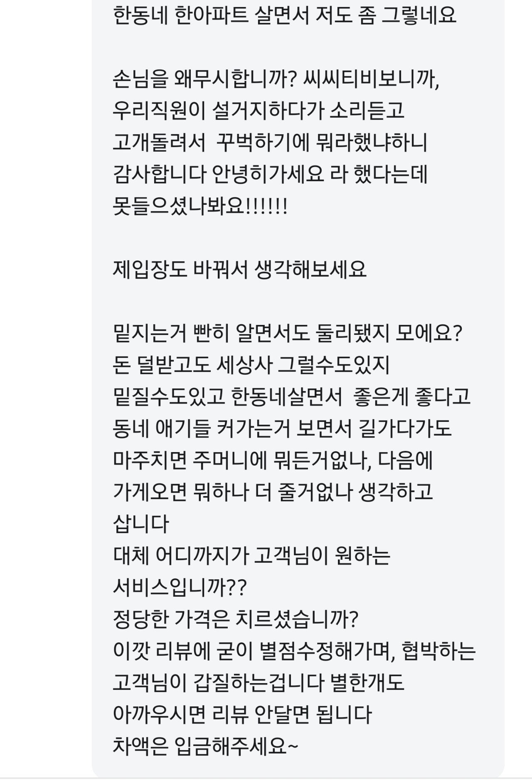Click the line starting with "한동네 한아파트 살면서"

tap(284, 15)
